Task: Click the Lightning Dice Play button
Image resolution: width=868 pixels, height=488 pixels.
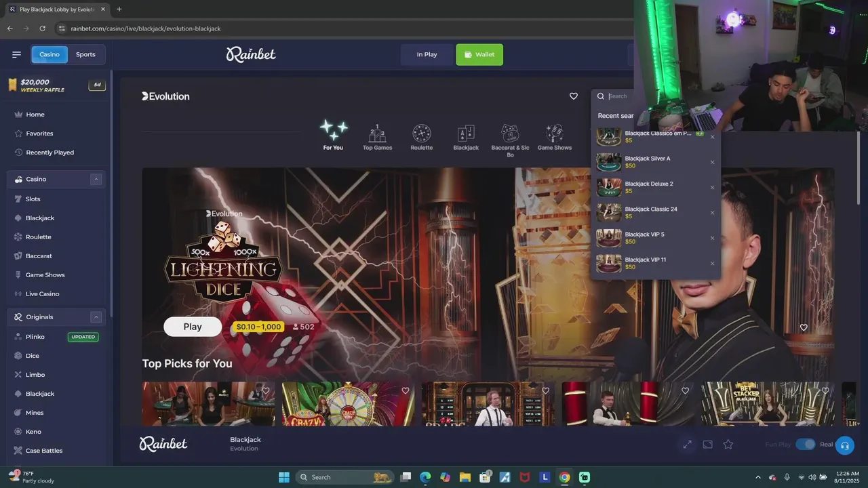Action: point(193,327)
